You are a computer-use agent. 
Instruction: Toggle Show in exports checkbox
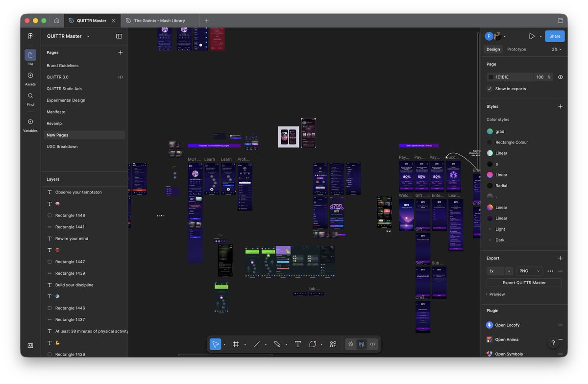tap(490, 89)
